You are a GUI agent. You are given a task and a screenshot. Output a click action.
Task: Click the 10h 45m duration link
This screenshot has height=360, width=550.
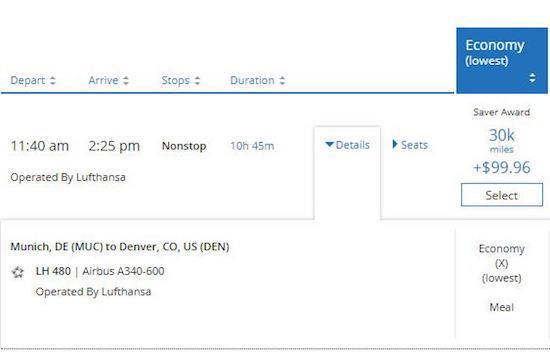tap(252, 146)
